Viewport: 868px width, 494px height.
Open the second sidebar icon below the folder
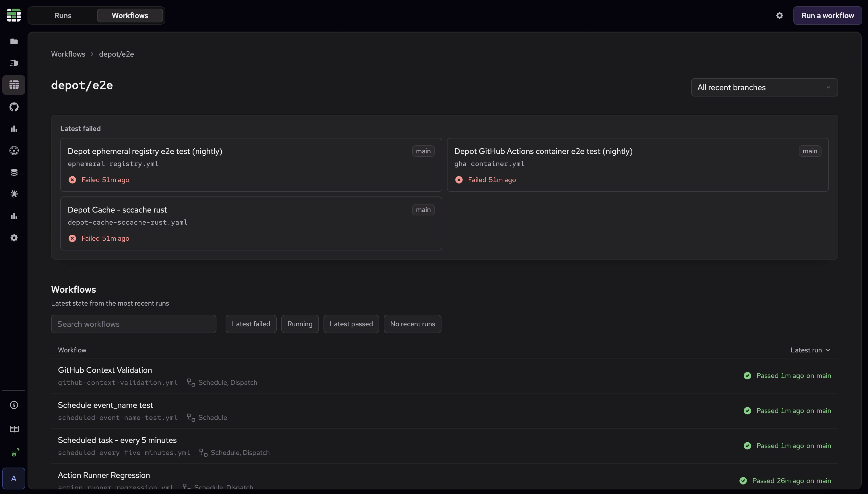point(14,63)
